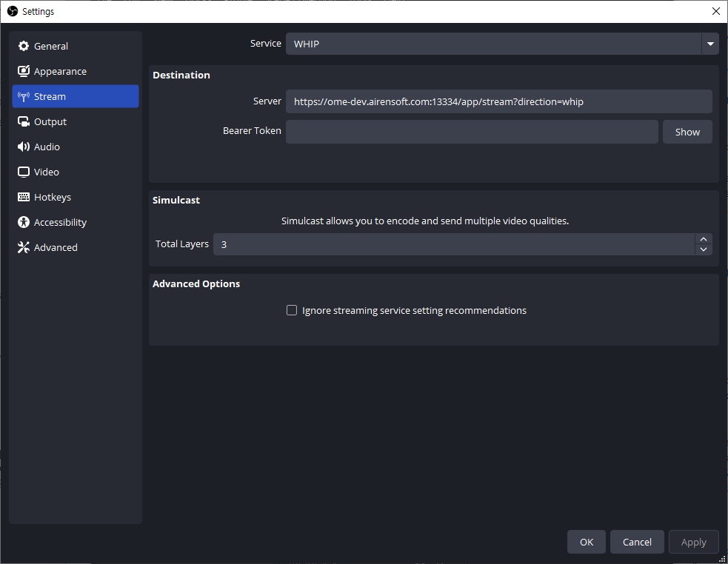Open the Service dropdown arrow
The image size is (728, 564).
(x=709, y=44)
